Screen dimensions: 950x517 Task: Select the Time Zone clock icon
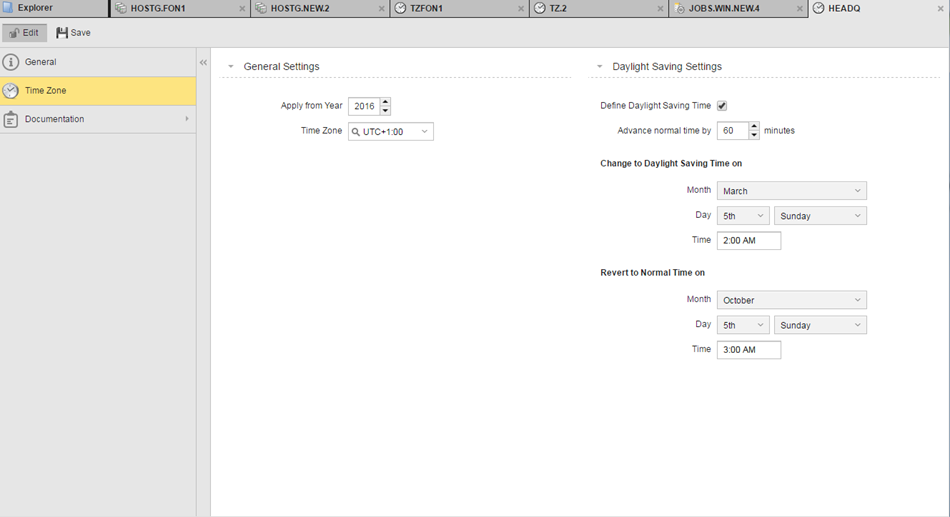[11, 91]
